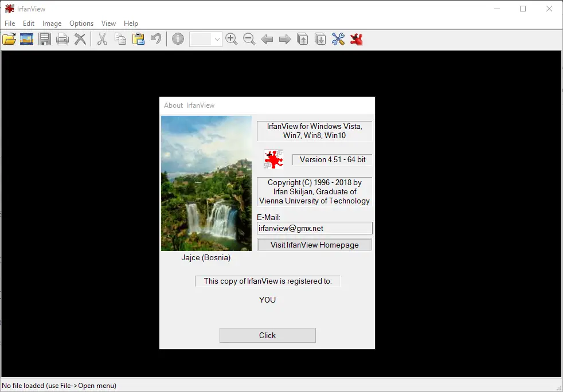
Task: Click the Version 4.51 - 64 bit text
Action: point(333,159)
